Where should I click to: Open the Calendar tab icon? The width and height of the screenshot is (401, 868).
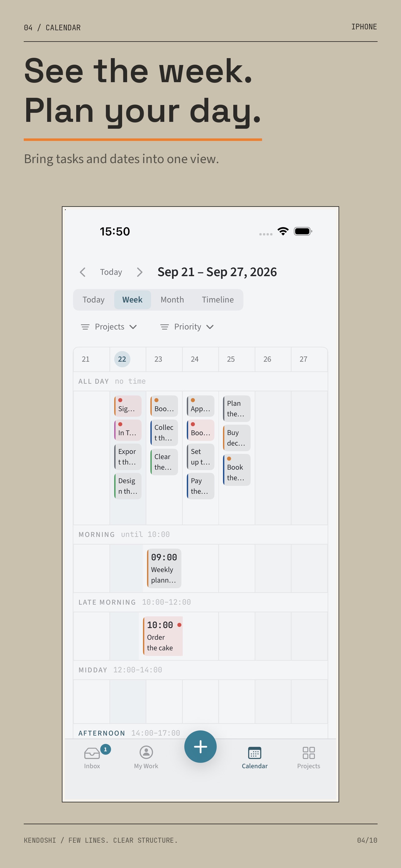coord(255,752)
